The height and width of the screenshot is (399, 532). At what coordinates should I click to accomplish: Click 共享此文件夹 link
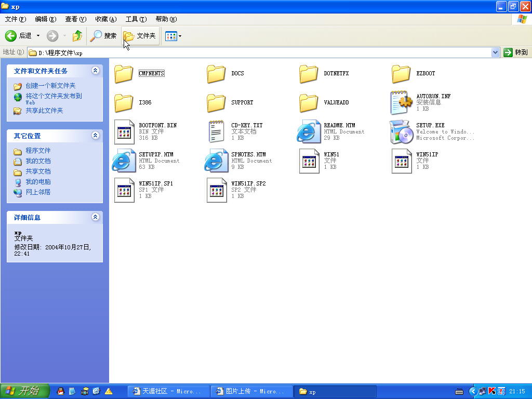coord(45,110)
